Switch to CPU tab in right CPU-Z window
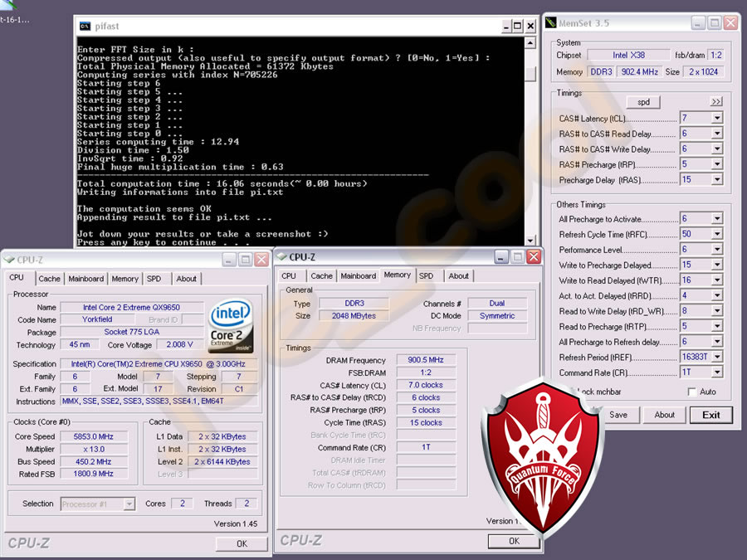The height and width of the screenshot is (560, 747). pos(289,275)
